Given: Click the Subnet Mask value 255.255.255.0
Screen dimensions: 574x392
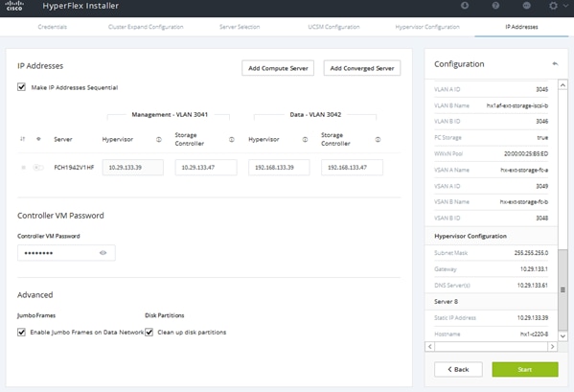Looking at the screenshot, I should (x=531, y=253).
